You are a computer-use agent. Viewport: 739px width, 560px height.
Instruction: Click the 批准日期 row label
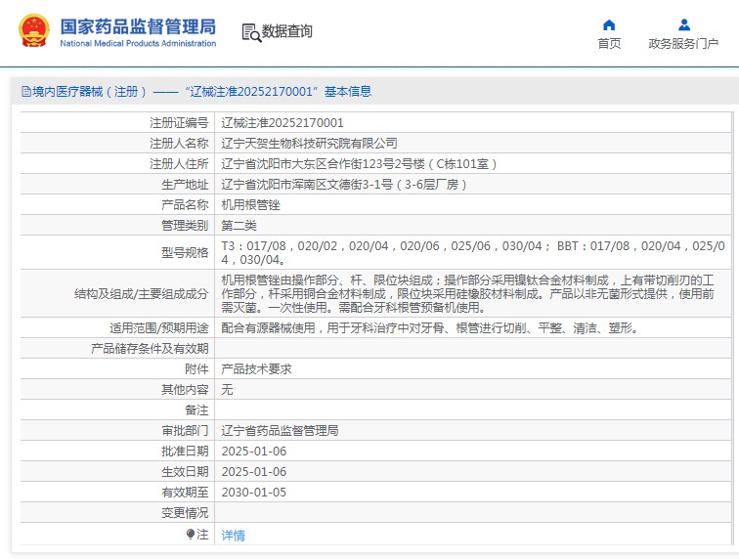click(185, 452)
